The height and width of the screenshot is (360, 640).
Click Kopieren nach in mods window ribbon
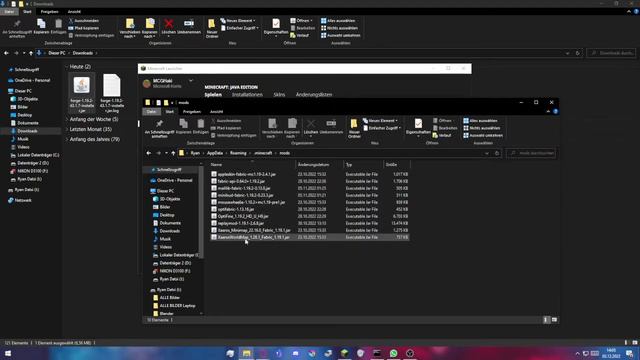point(292,128)
